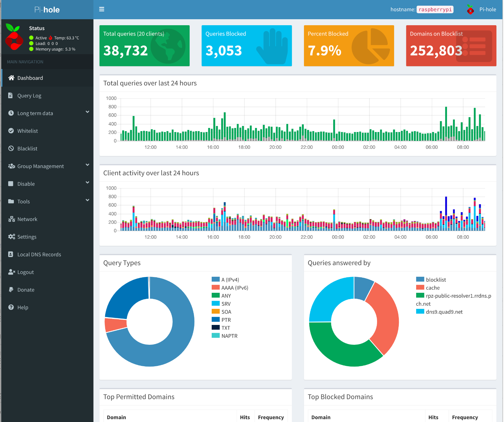Click the Help question mark icon
Screen dimensions: 504x422
click(x=11, y=307)
